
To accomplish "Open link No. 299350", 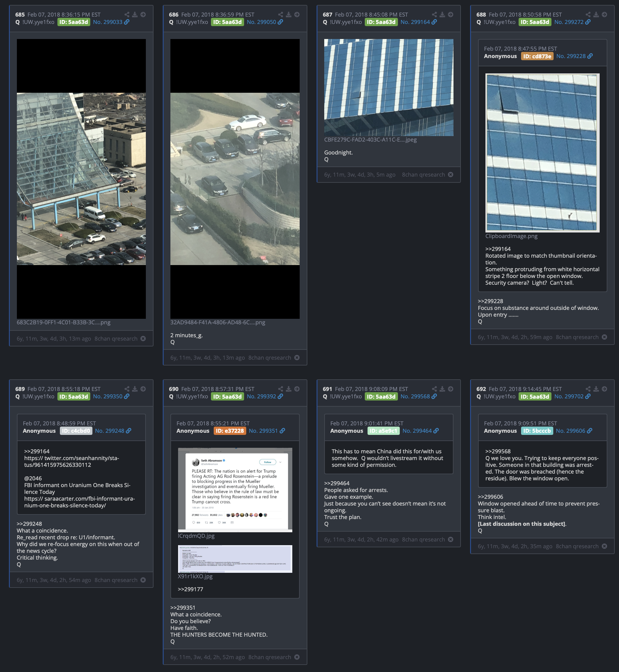I will point(111,396).
